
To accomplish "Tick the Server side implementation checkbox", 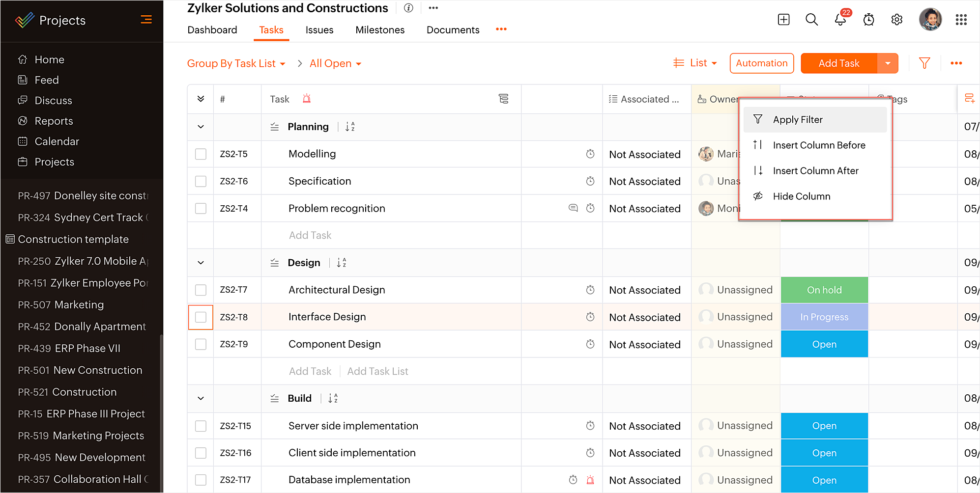I will (x=201, y=426).
